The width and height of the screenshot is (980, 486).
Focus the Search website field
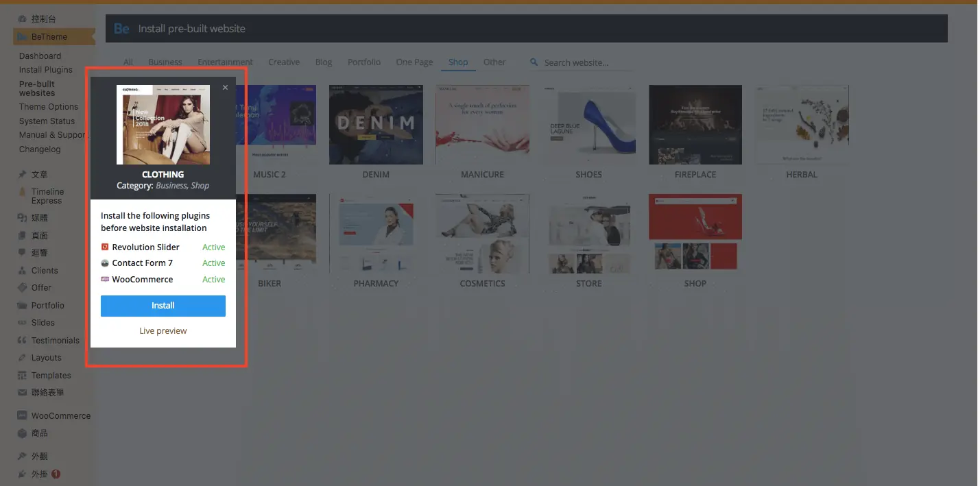587,63
